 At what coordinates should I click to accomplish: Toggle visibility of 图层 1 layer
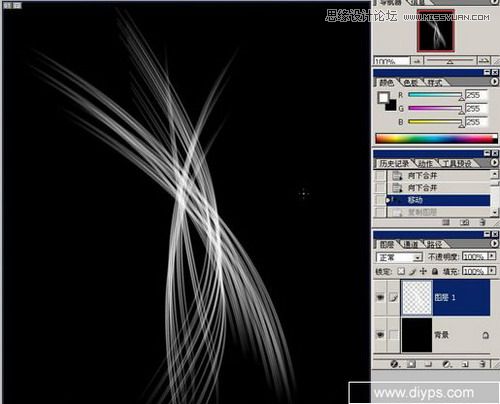(x=380, y=297)
